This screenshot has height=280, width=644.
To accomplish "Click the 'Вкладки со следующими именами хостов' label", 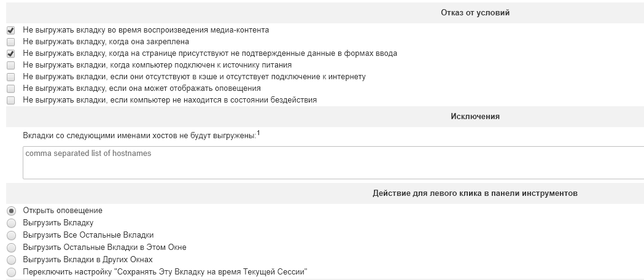I will tap(139, 136).
